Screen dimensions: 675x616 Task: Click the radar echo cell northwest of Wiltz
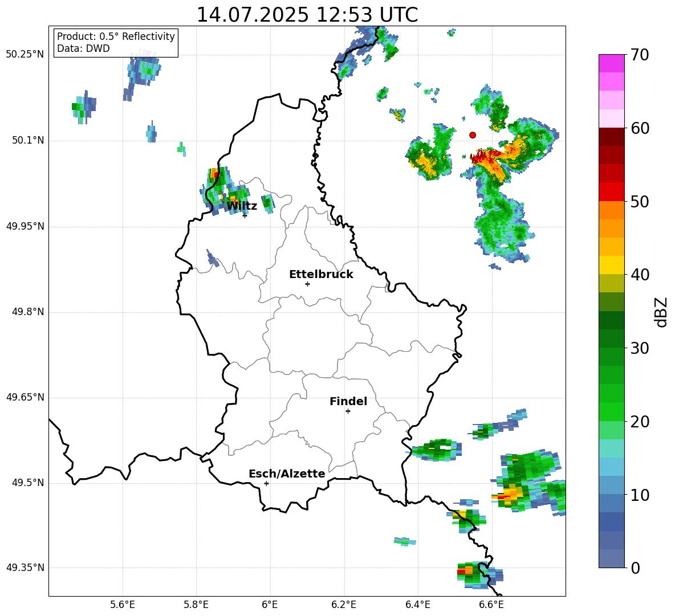pos(224,190)
